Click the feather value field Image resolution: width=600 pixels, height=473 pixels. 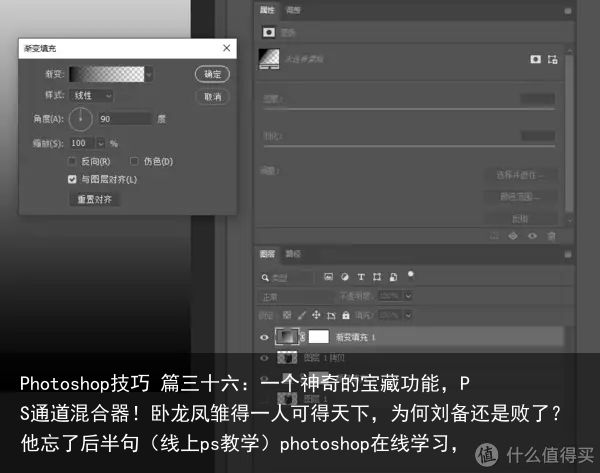coord(538,136)
